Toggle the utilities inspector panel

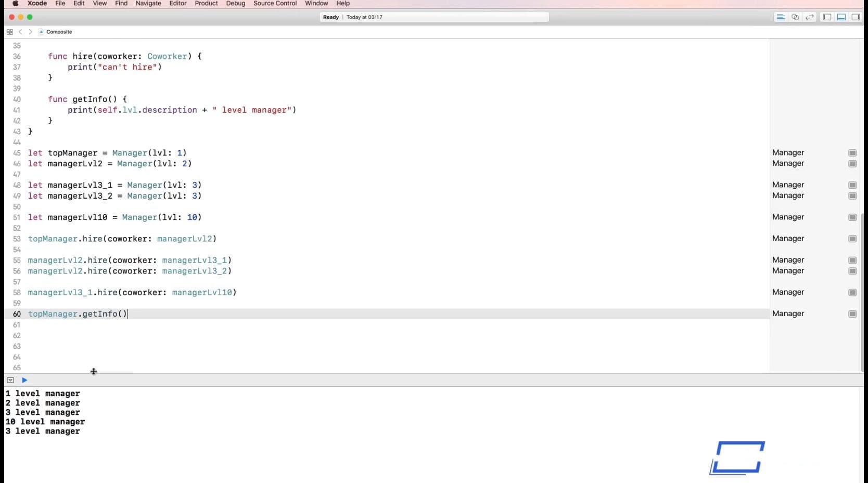pyautogui.click(x=856, y=17)
